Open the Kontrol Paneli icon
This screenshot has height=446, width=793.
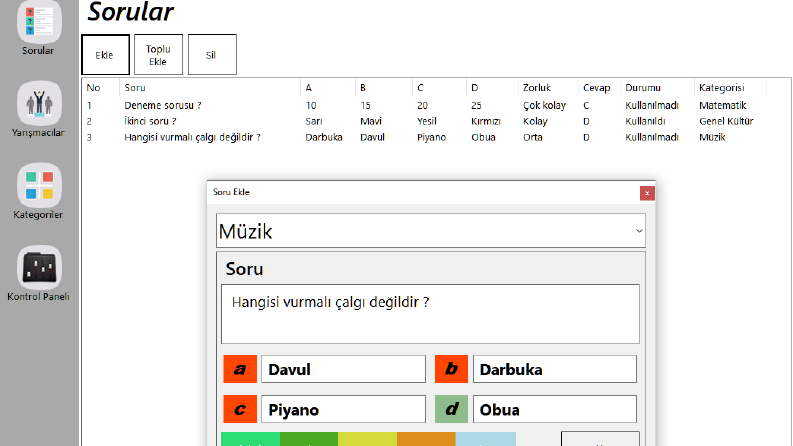39,267
